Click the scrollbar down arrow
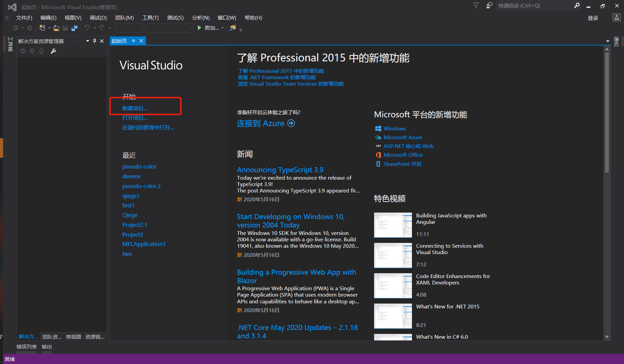This screenshot has width=624, height=364. coord(607,337)
